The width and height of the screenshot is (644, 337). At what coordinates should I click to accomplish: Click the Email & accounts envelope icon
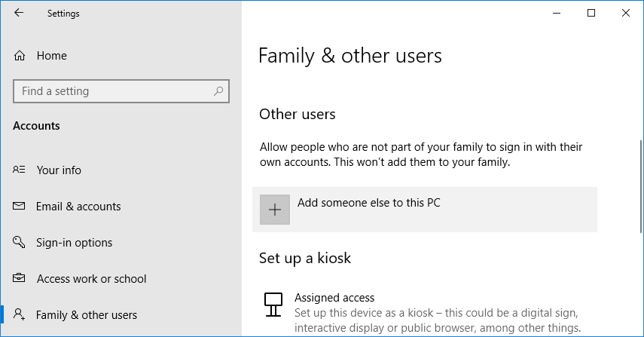pos(20,207)
